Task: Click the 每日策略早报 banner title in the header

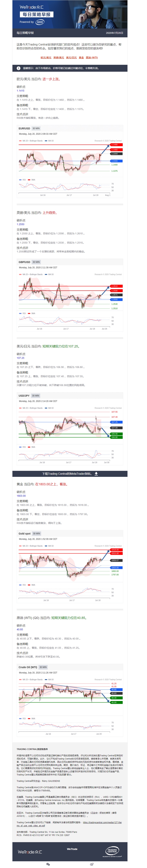Action: [37, 15]
